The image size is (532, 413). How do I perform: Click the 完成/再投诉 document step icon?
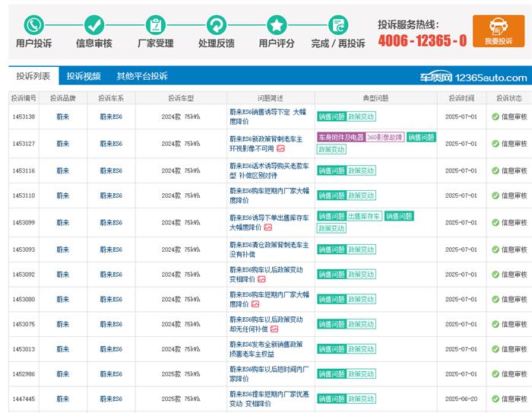338,25
